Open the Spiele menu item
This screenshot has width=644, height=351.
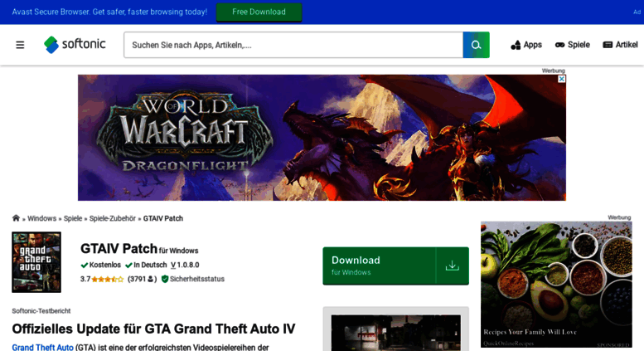coord(572,45)
